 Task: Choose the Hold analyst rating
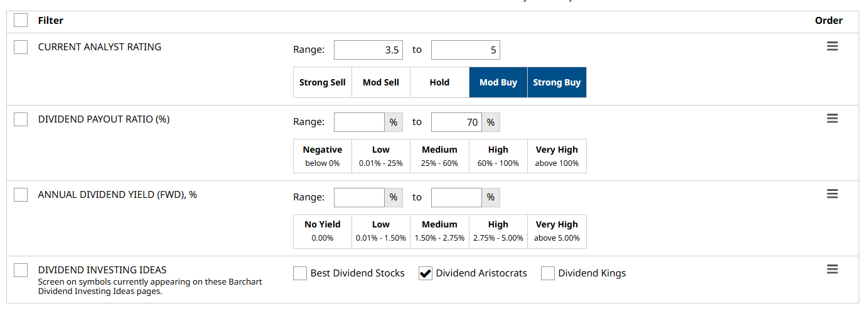tap(439, 82)
